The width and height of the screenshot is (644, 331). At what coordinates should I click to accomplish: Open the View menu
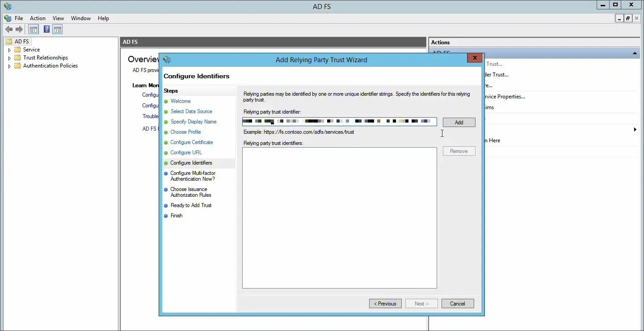[58, 18]
